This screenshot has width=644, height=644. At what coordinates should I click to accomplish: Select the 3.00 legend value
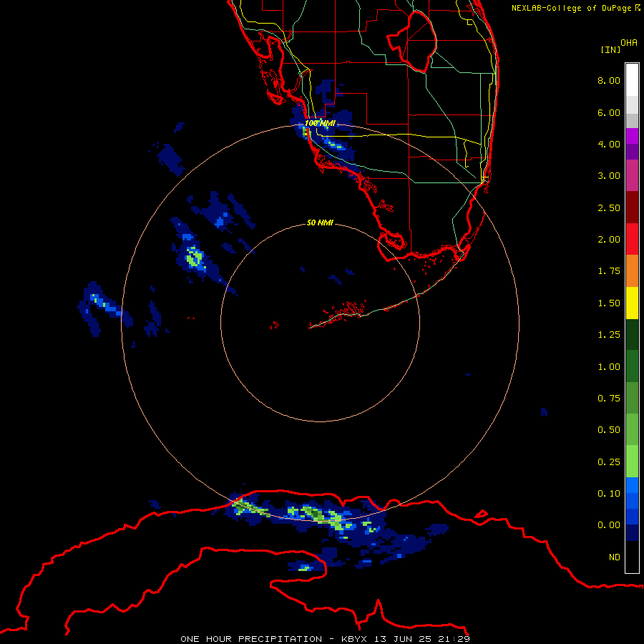pos(609,176)
